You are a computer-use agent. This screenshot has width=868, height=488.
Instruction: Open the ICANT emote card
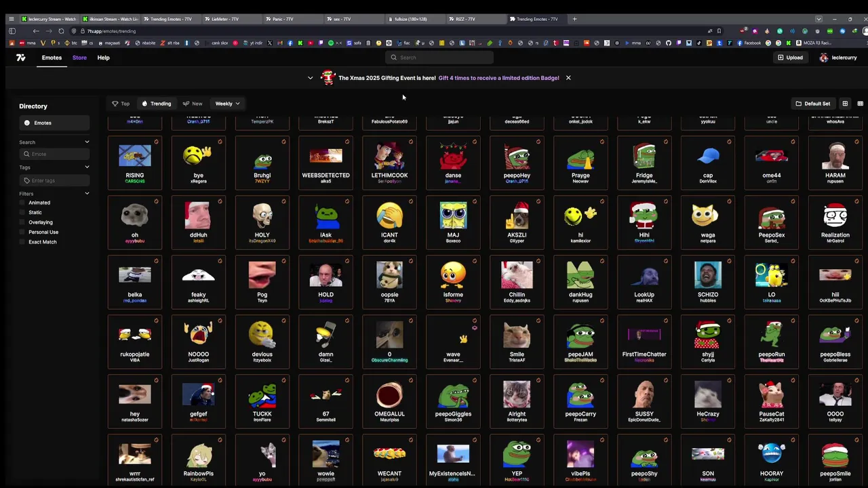click(x=389, y=222)
